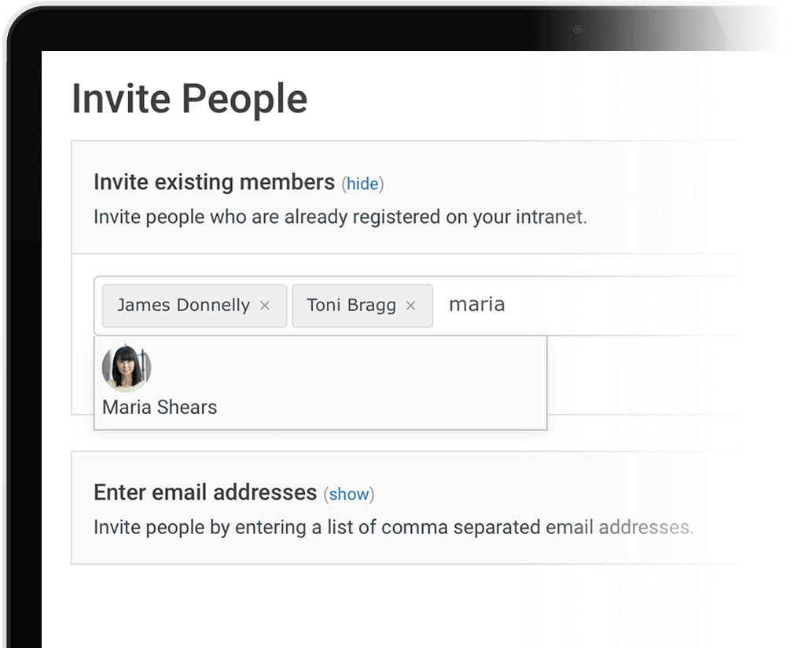Click the comma separated email description
The width and height of the screenshot is (812, 648).
click(393, 527)
